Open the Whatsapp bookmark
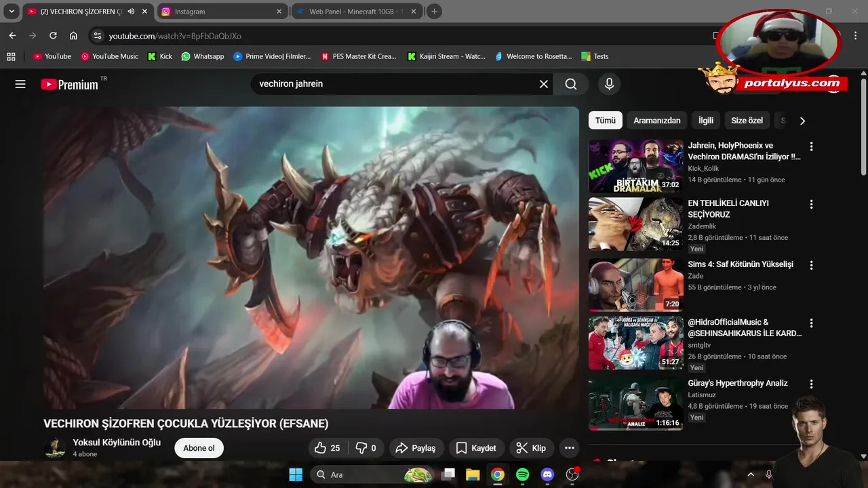This screenshot has height=488, width=868. 203,56
